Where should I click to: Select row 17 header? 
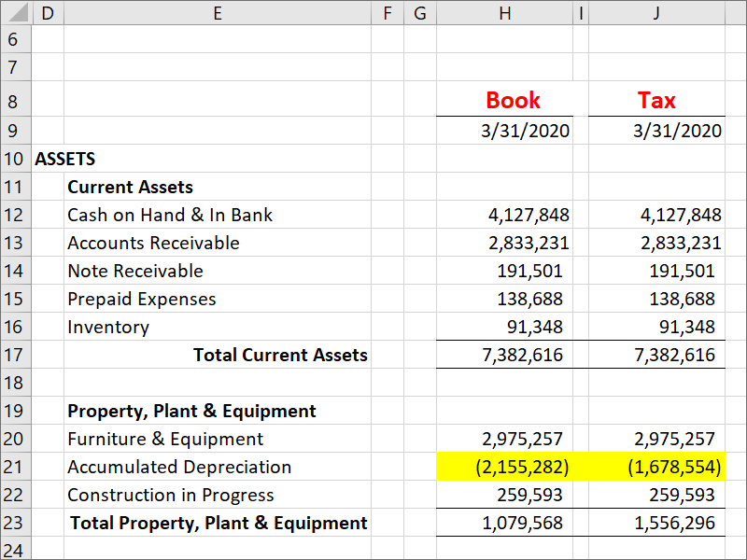coord(14,355)
